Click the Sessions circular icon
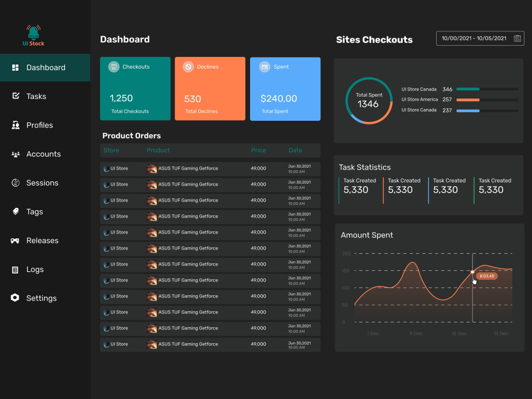Image resolution: width=532 pixels, height=399 pixels. click(15, 183)
